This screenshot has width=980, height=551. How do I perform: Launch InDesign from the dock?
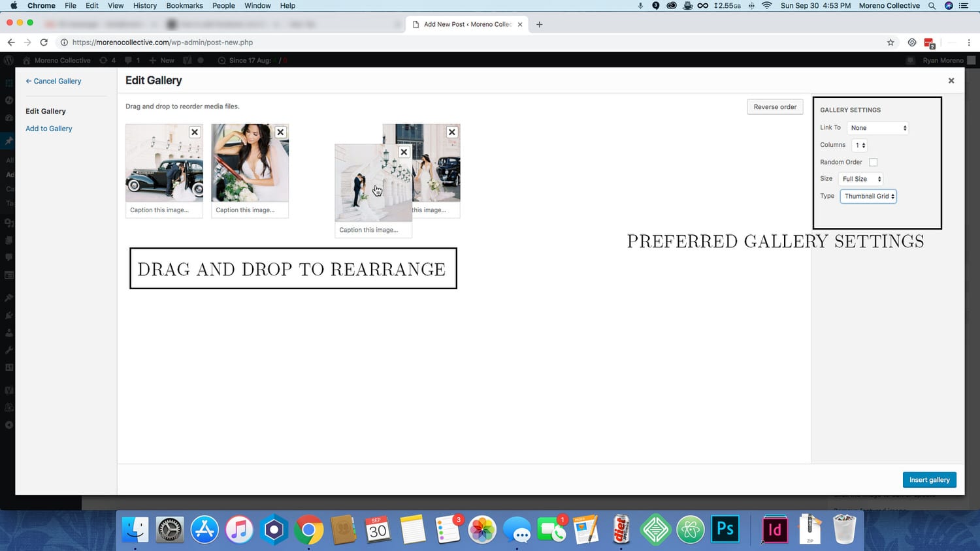[x=774, y=529]
